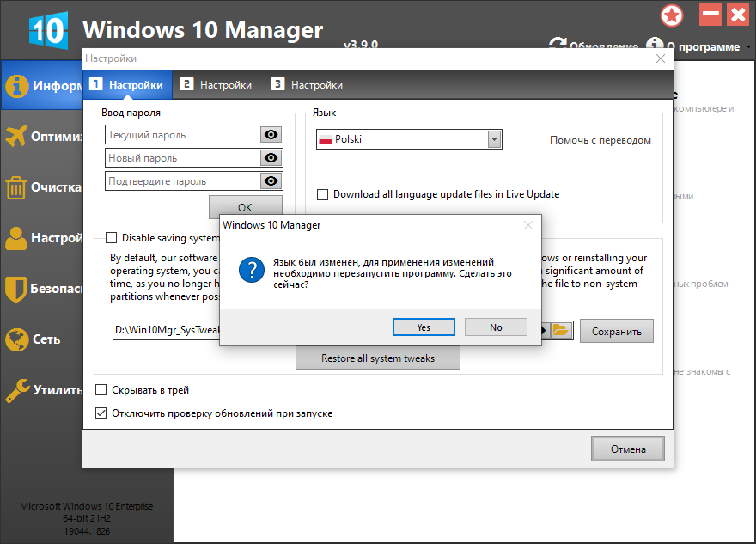This screenshot has width=756, height=544.
Task: Minimize the main Windows 10 Manager window
Action: [x=710, y=15]
